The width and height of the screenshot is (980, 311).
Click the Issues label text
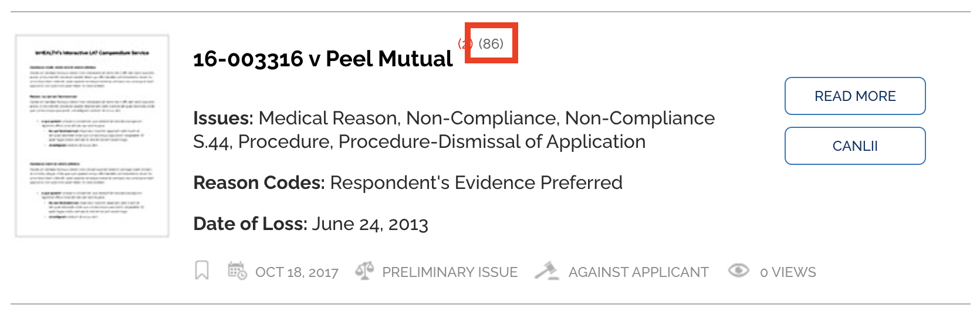coord(223,119)
